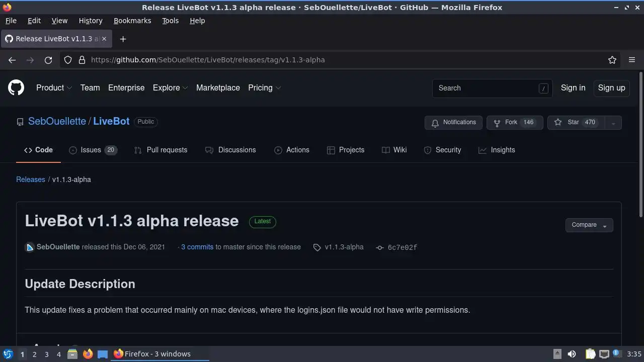Image resolution: width=644 pixels, height=362 pixels.
Task: Click SebOuellette's avatar next to release date
Action: tap(30, 247)
